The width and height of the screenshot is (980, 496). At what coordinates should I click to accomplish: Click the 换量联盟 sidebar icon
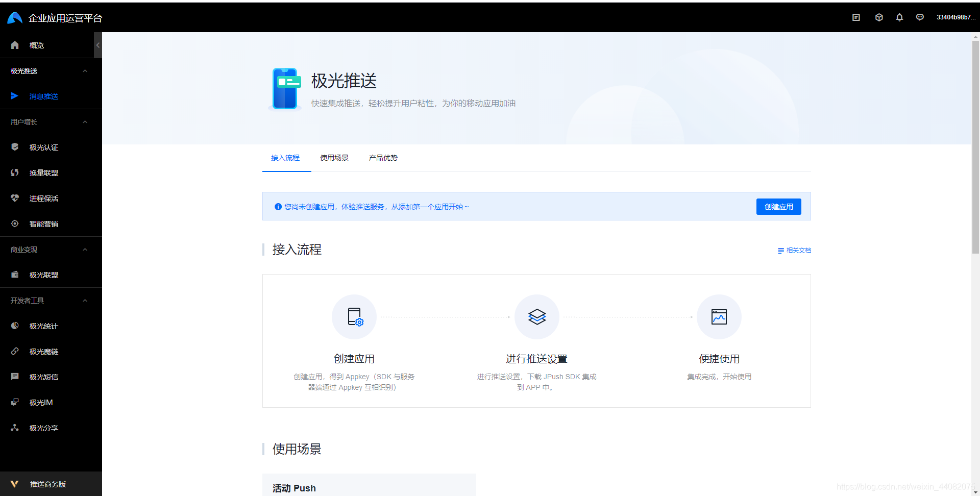(15, 172)
